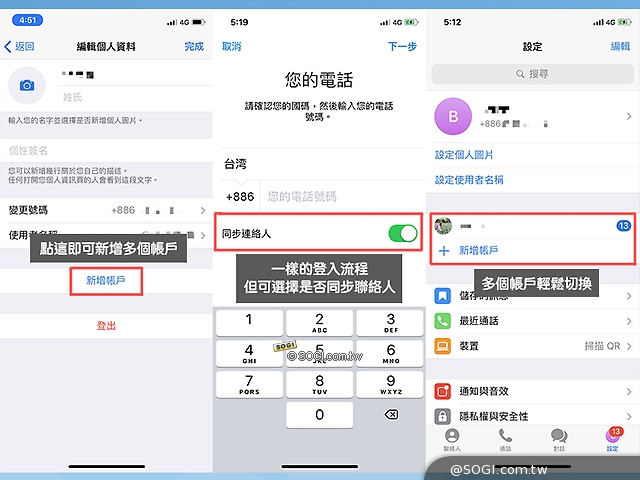The width and height of the screenshot is (640, 480).
Task: Switch to the 對話 chats tab
Action: [x=559, y=440]
